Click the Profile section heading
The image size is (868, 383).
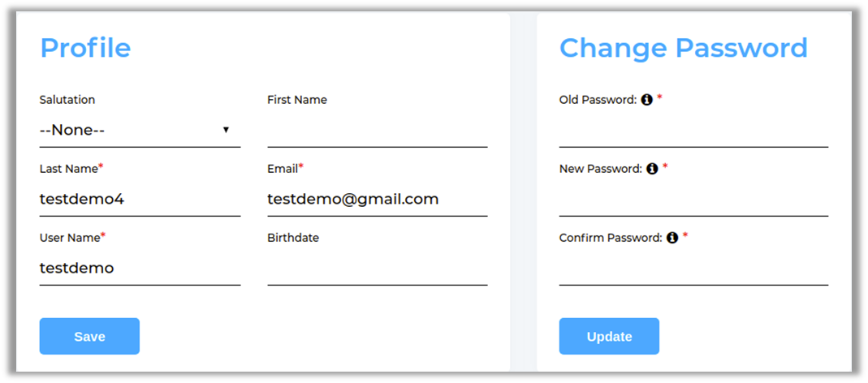click(x=85, y=48)
